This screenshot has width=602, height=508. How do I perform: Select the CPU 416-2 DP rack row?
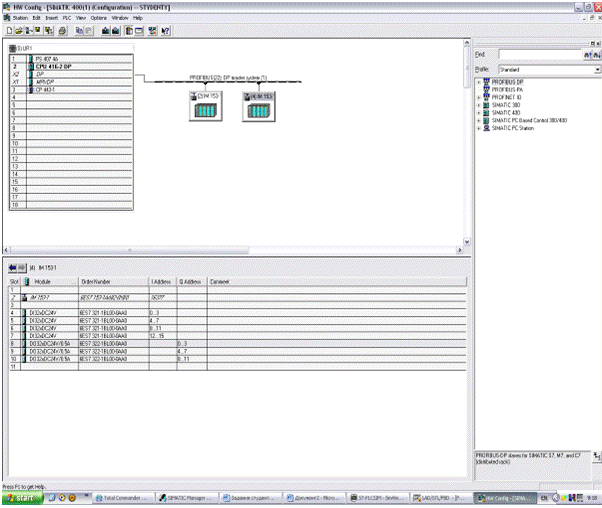[x=55, y=66]
